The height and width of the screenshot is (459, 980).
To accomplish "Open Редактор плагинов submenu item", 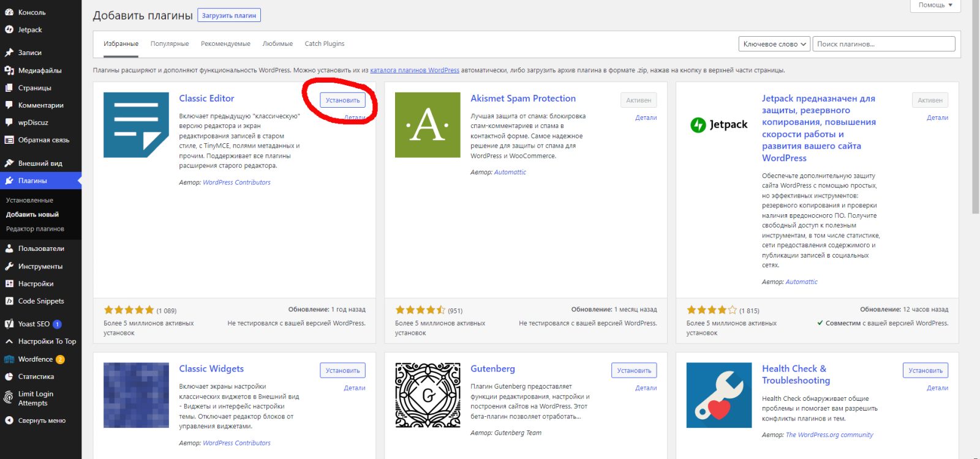I will 35,229.
